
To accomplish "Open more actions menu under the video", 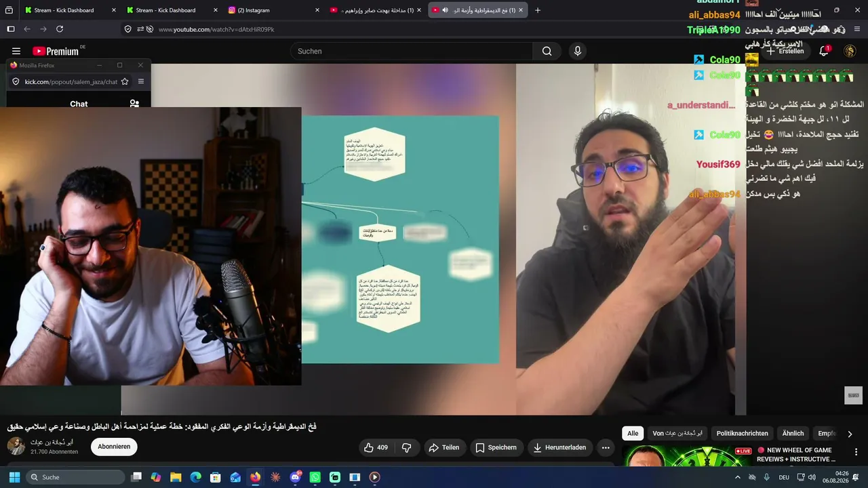I will pyautogui.click(x=606, y=447).
